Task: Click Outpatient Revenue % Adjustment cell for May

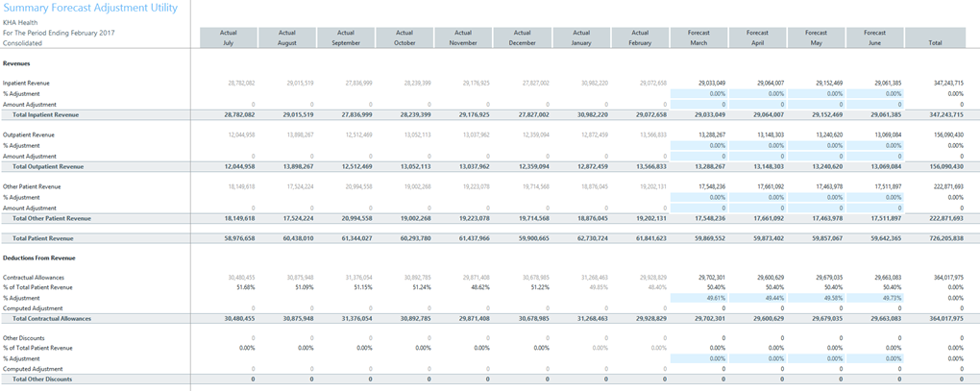Action: coord(818,146)
